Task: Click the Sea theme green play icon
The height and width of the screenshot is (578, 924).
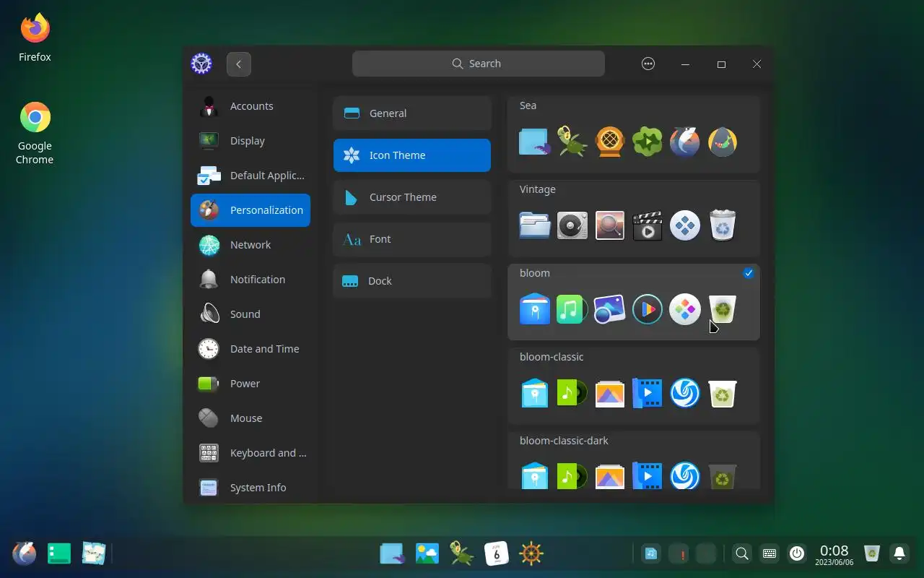Action: pos(648,142)
